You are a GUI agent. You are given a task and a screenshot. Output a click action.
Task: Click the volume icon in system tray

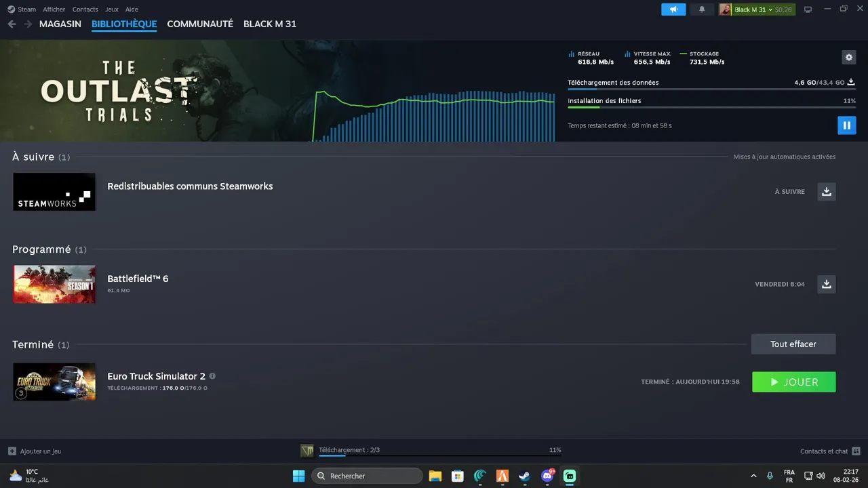click(x=821, y=476)
